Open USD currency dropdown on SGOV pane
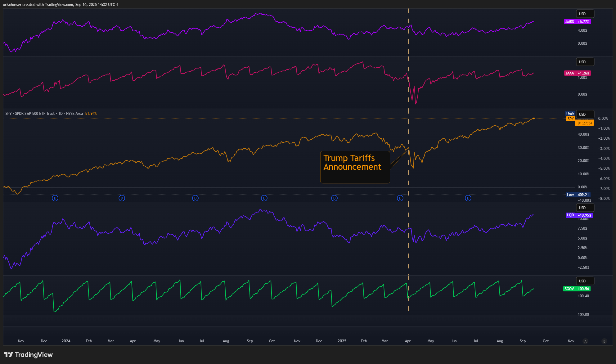 click(x=585, y=281)
